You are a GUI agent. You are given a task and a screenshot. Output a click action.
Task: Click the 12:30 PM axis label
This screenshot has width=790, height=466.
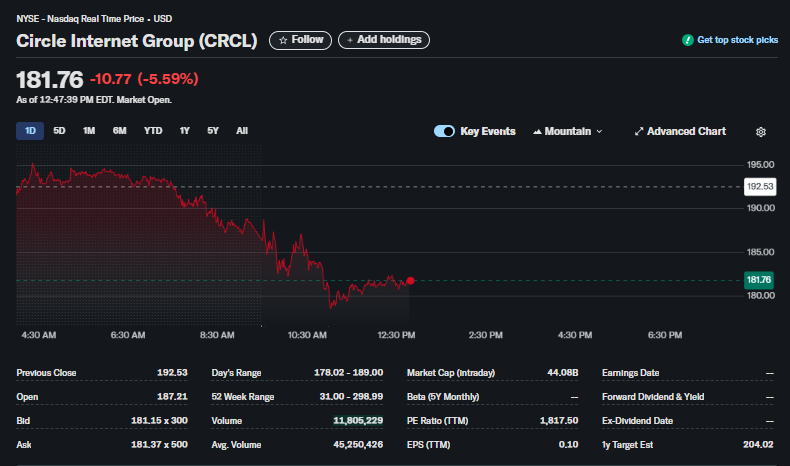pyautogui.click(x=397, y=335)
